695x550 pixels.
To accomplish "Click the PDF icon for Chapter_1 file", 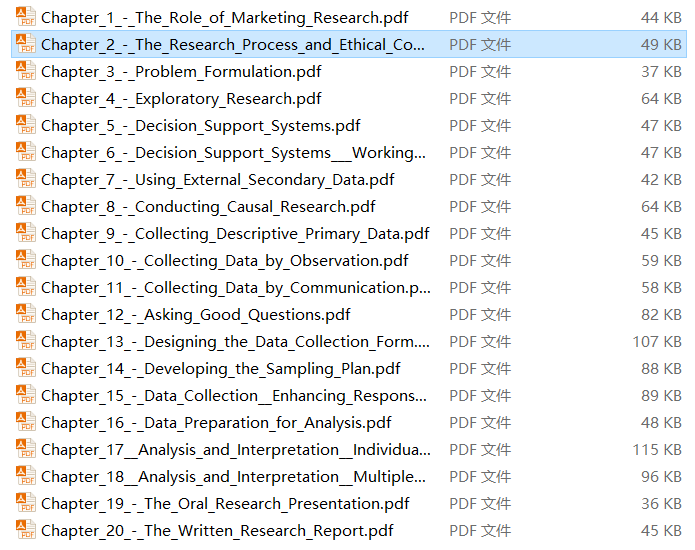I will coord(26,17).
